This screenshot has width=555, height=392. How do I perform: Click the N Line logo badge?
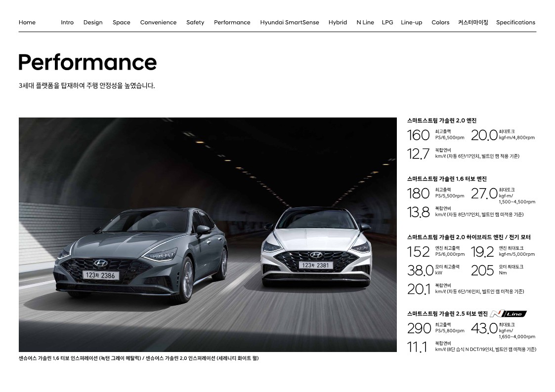pyautogui.click(x=508, y=314)
